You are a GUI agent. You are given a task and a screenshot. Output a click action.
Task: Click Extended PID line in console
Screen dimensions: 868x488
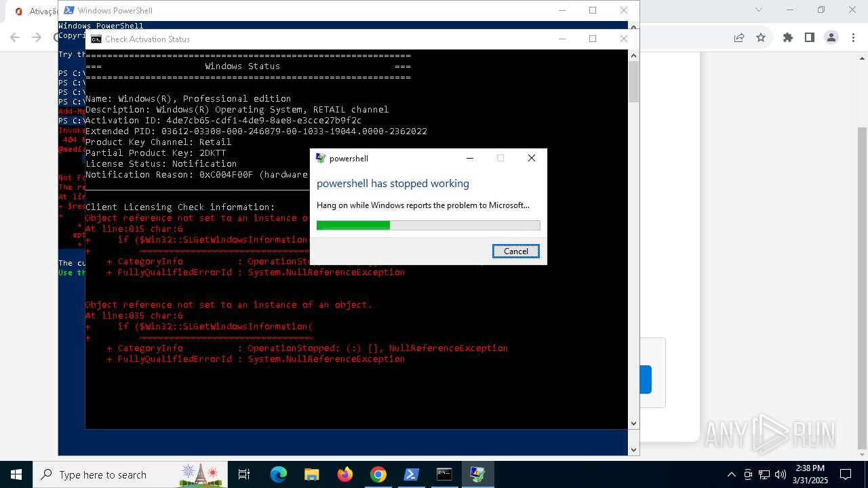pyautogui.click(x=256, y=131)
